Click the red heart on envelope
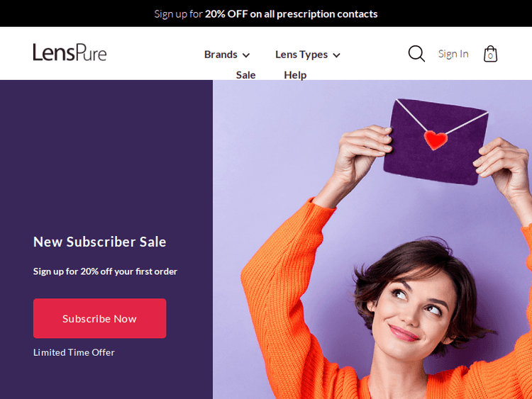532x399 pixels. coord(436,140)
